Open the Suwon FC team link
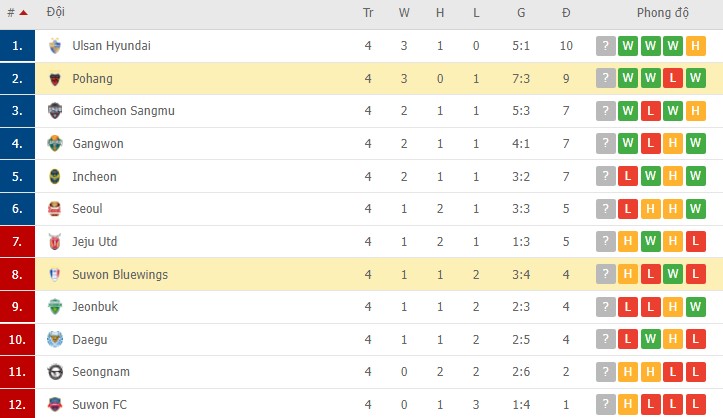Image resolution: width=723 pixels, height=418 pixels. (x=98, y=405)
